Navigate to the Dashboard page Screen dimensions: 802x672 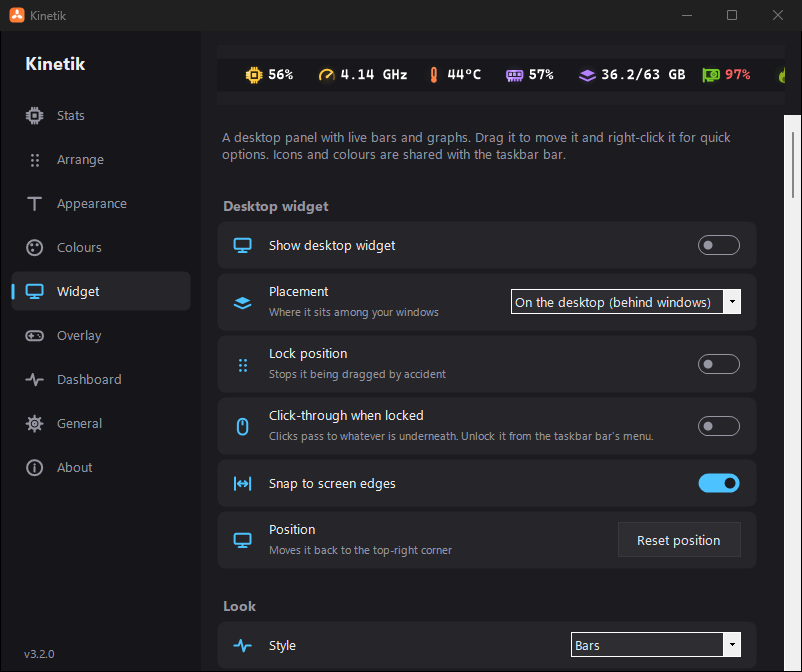click(x=101, y=379)
